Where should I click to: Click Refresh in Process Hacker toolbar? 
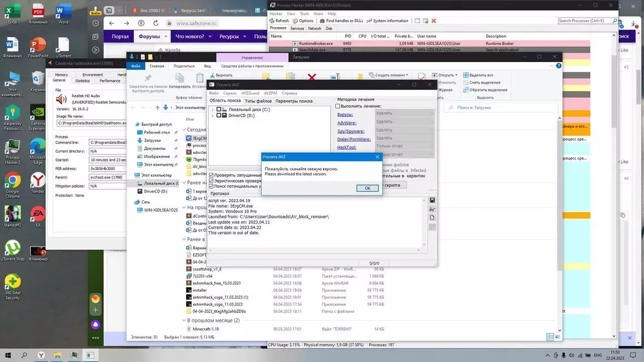click(279, 20)
